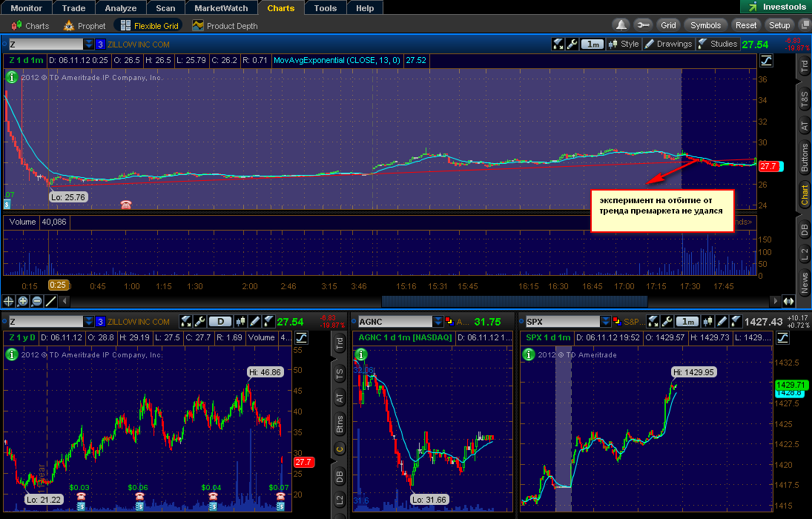This screenshot has height=519, width=812.
Task: Click the green info icon in top chart
Action: click(11, 77)
